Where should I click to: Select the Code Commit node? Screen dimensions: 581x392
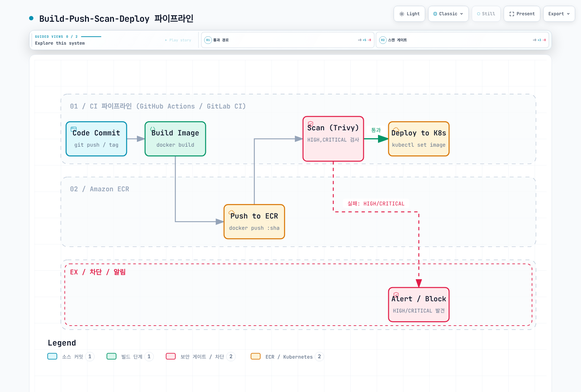[x=96, y=139]
